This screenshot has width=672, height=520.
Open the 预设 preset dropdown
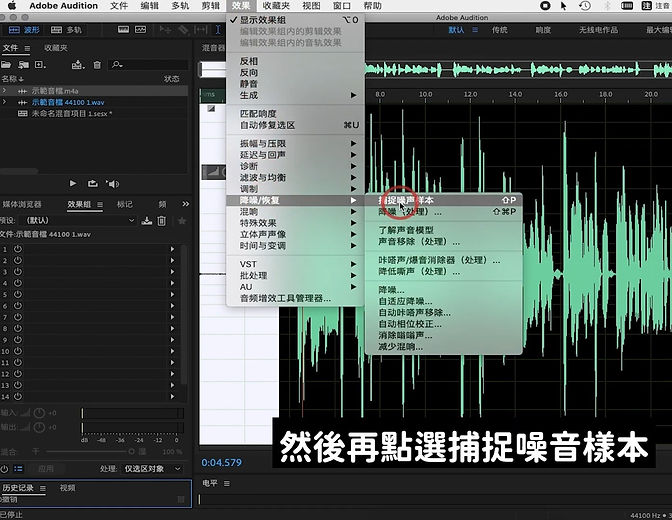[x=80, y=221]
